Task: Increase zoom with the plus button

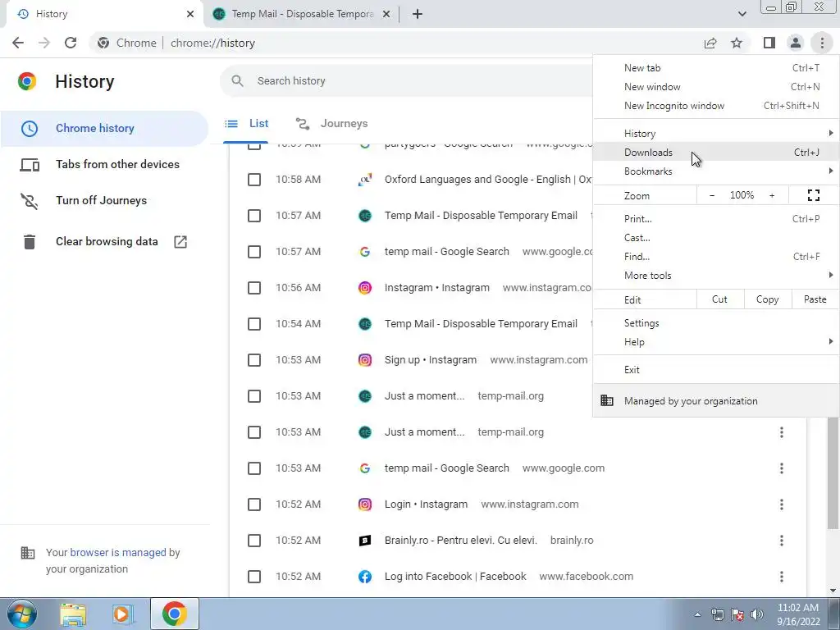Action: click(x=772, y=195)
